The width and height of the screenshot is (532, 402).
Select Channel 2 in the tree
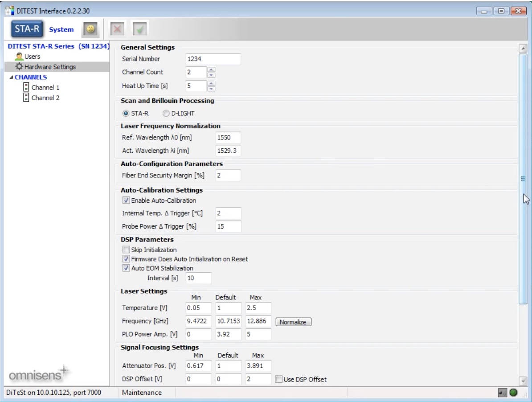45,98
